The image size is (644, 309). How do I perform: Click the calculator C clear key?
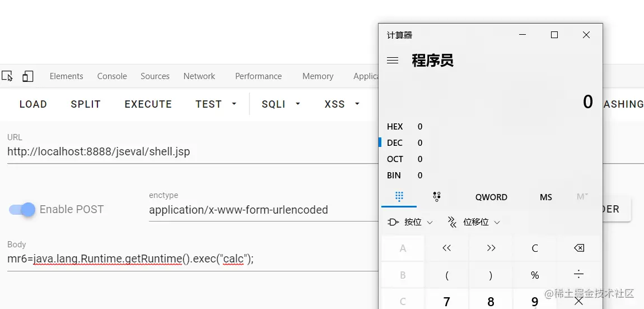coord(535,248)
